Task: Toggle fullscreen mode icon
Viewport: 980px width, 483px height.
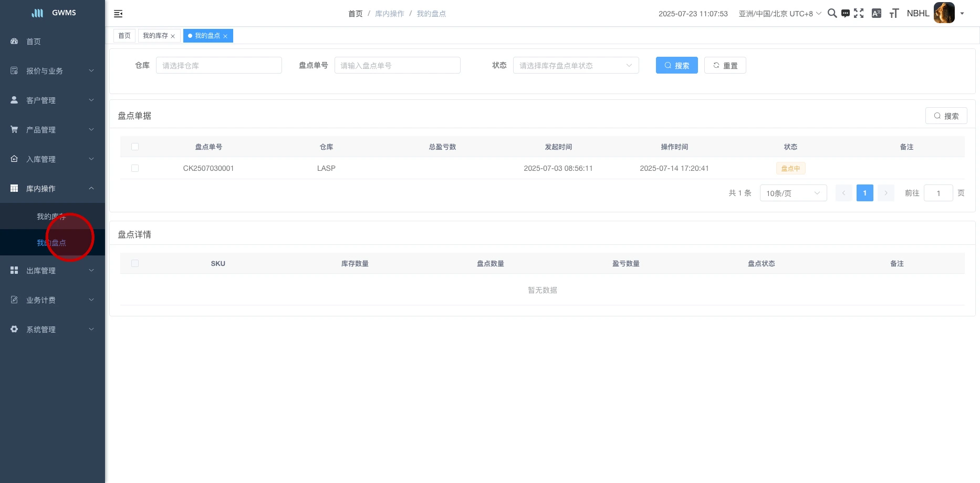Action: 859,14
